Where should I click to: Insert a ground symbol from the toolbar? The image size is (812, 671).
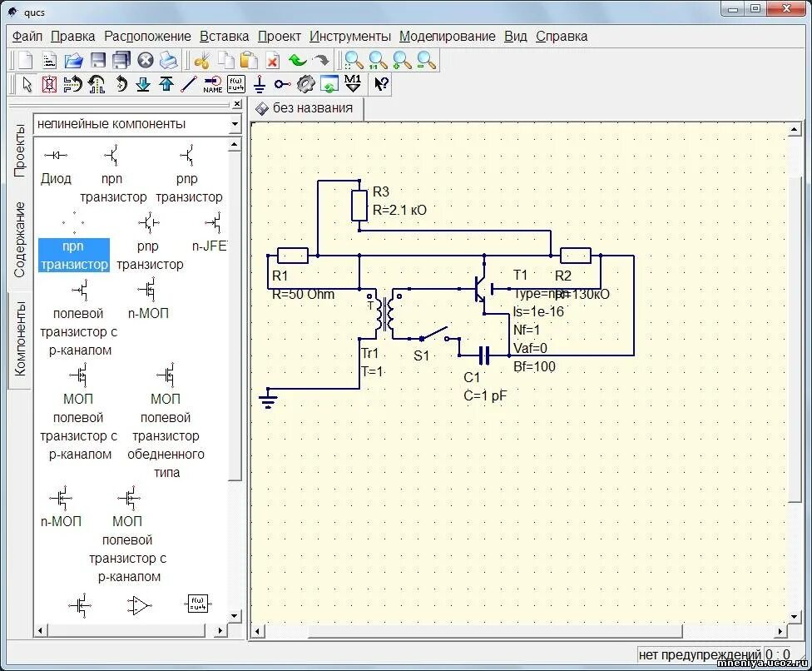tap(259, 84)
